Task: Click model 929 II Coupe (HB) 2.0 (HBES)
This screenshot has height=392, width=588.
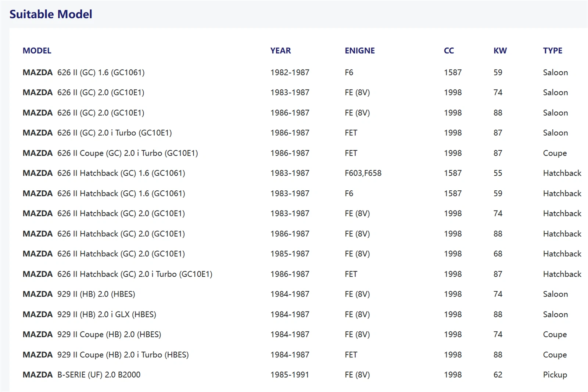Action: 109,334
